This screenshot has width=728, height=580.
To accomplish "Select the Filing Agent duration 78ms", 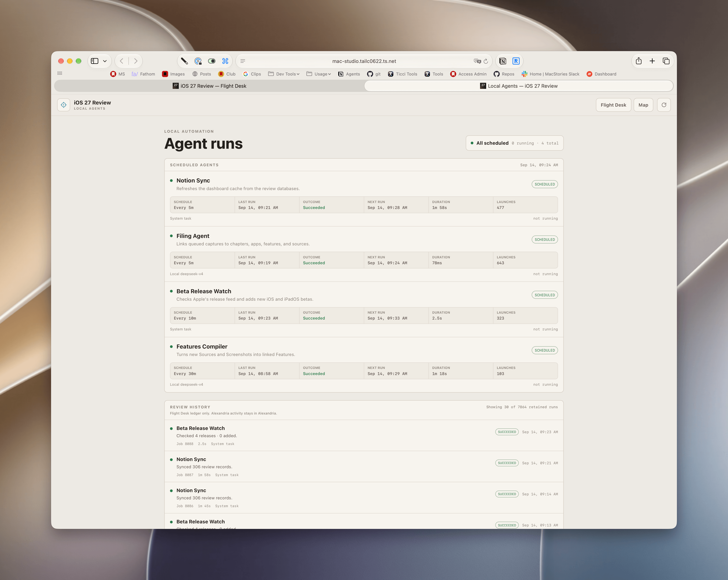I will [x=437, y=263].
